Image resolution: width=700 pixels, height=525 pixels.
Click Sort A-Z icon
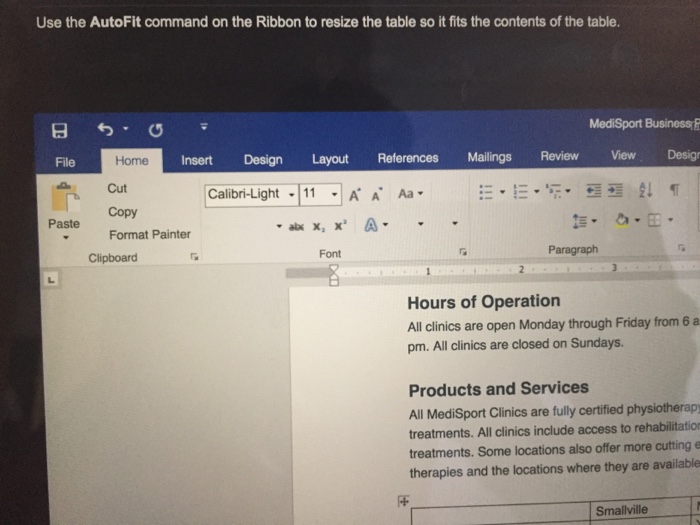(646, 190)
